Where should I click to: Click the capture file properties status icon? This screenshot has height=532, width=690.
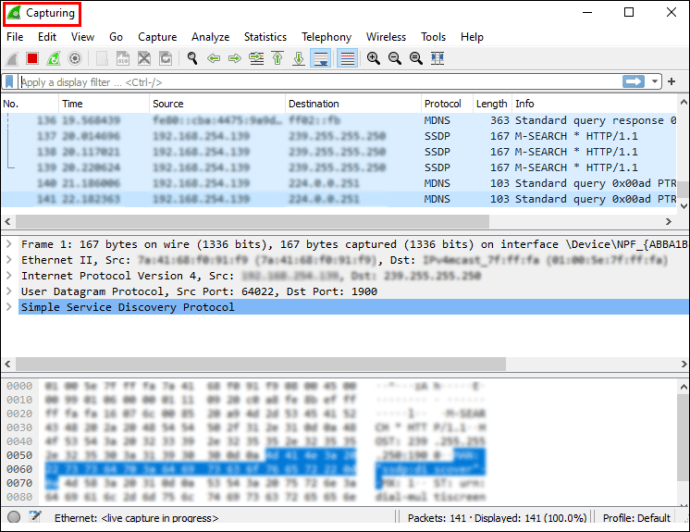[35, 517]
